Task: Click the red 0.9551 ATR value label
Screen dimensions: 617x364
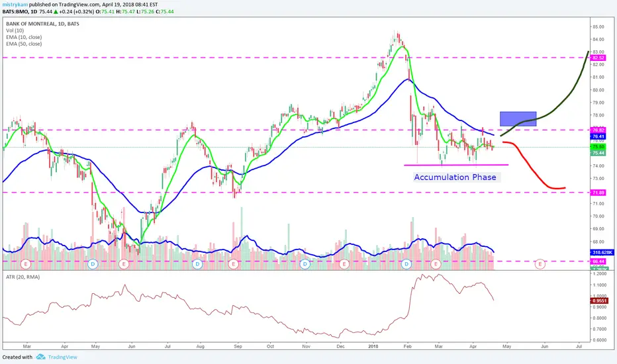Action: click(x=600, y=300)
